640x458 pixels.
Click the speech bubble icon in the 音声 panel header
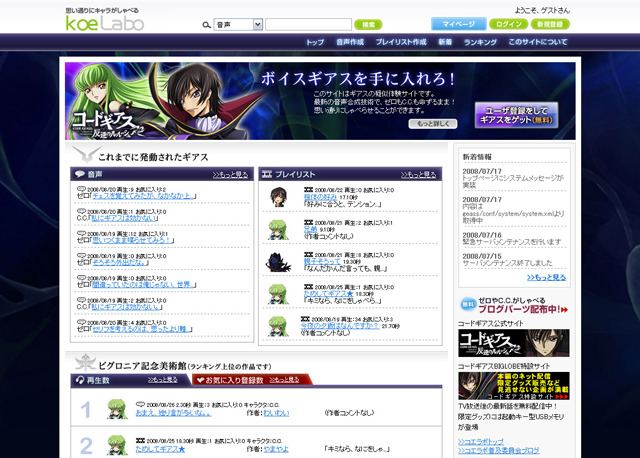(80, 174)
